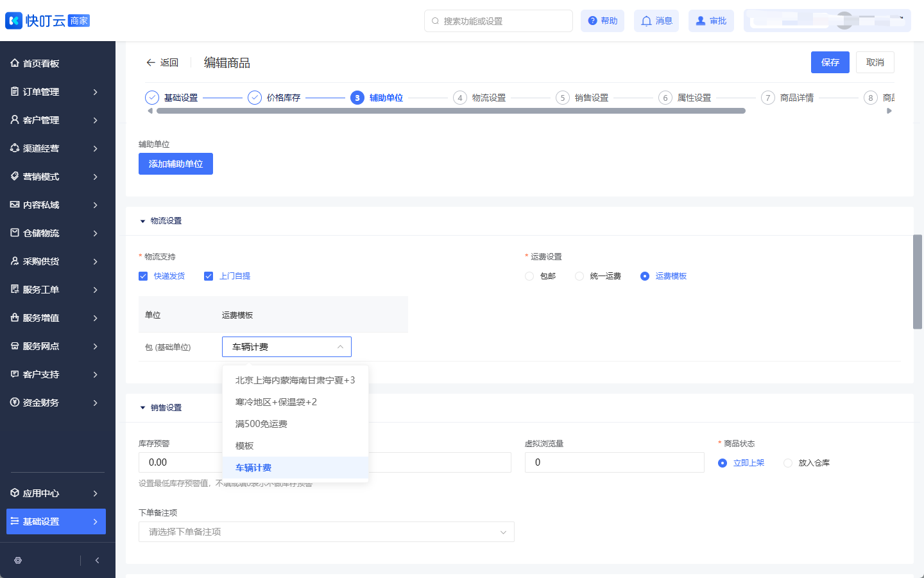The width and height of the screenshot is (924, 578).
Task: Collapse the 销售设置 section
Action: [x=142, y=408]
